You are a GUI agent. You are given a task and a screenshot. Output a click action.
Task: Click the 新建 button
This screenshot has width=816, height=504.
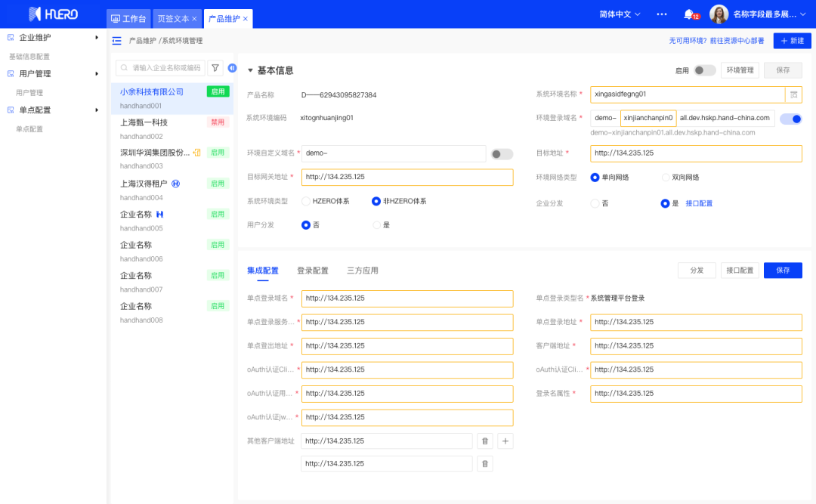pyautogui.click(x=792, y=41)
